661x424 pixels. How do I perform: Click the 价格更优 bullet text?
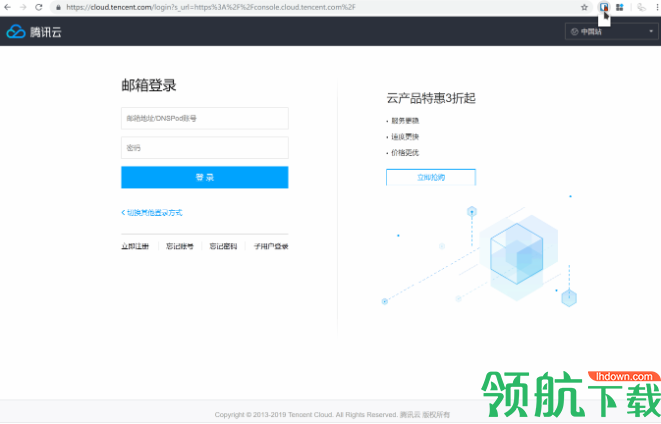[405, 153]
